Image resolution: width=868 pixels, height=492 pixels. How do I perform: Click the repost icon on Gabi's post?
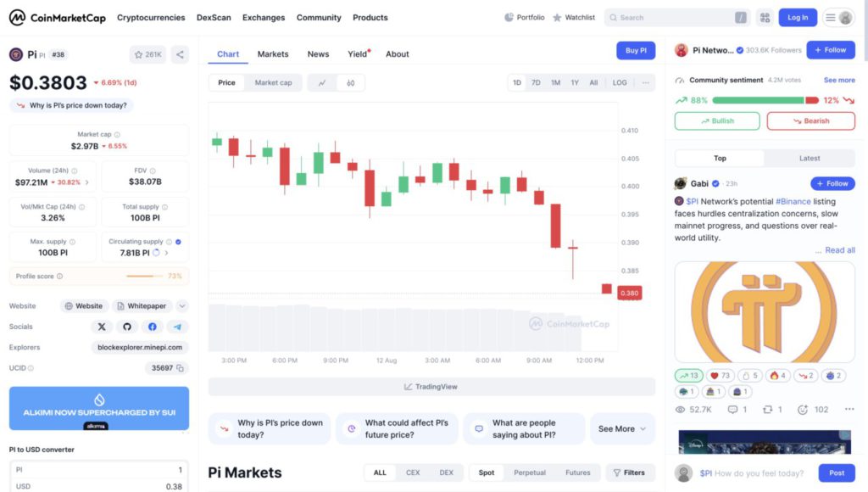point(768,410)
